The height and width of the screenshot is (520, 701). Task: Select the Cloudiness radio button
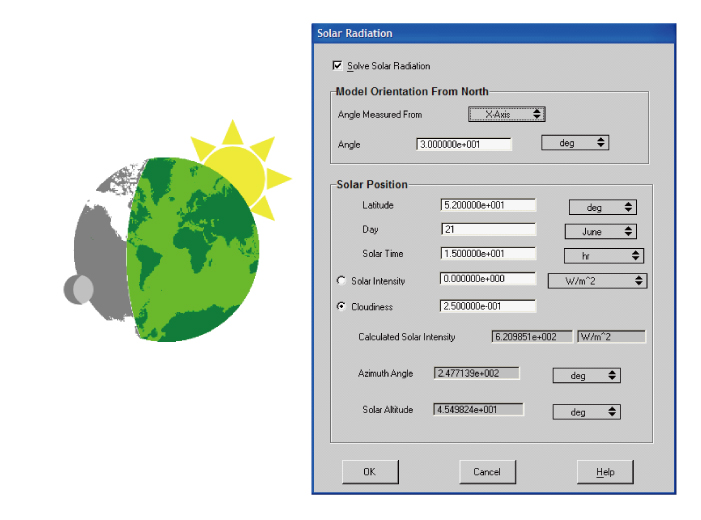coord(341,306)
